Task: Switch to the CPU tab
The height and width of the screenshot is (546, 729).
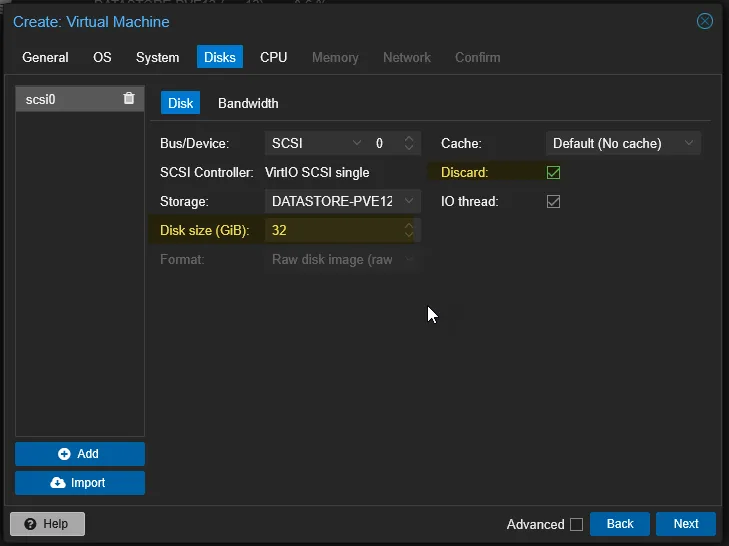Action: [273, 57]
